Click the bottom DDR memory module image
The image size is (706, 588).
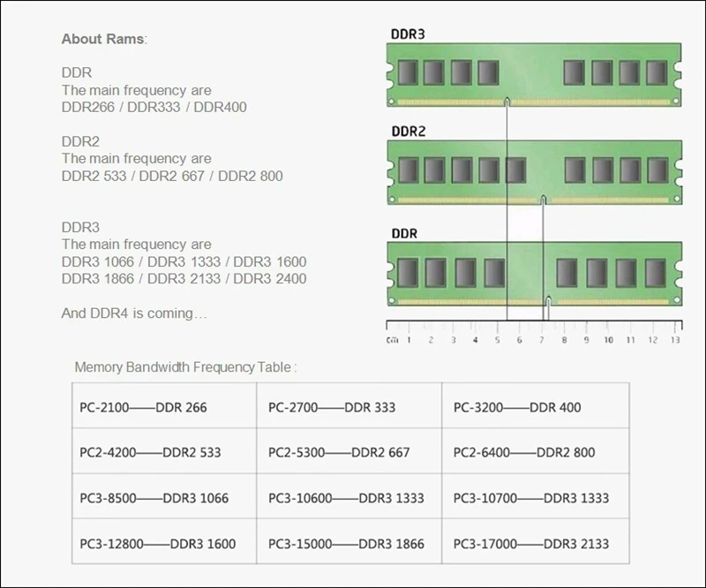pos(535,274)
